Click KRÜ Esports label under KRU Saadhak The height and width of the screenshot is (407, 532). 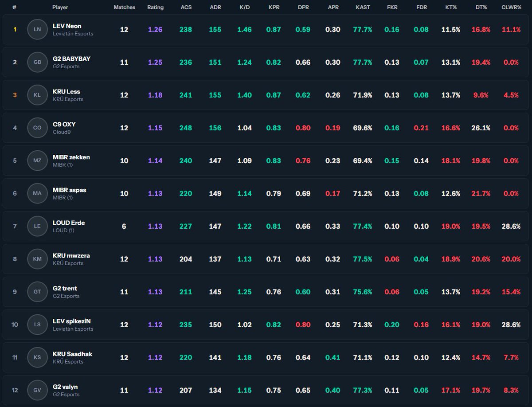tap(68, 362)
